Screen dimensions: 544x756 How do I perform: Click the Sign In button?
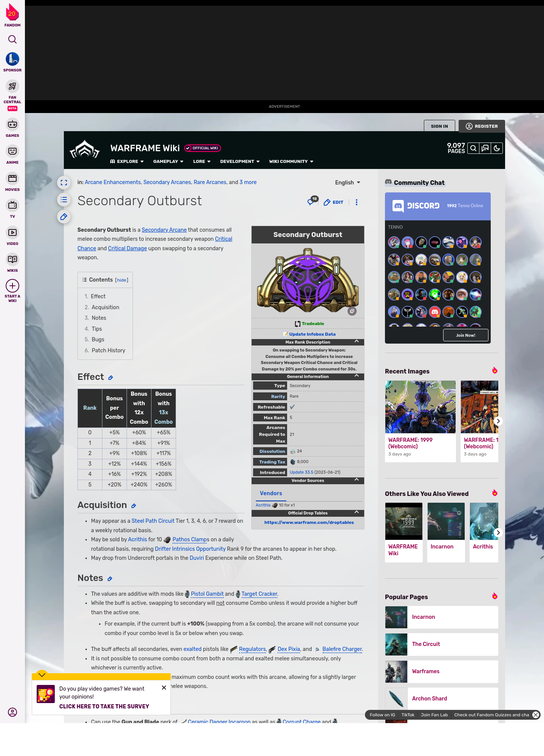[439, 126]
